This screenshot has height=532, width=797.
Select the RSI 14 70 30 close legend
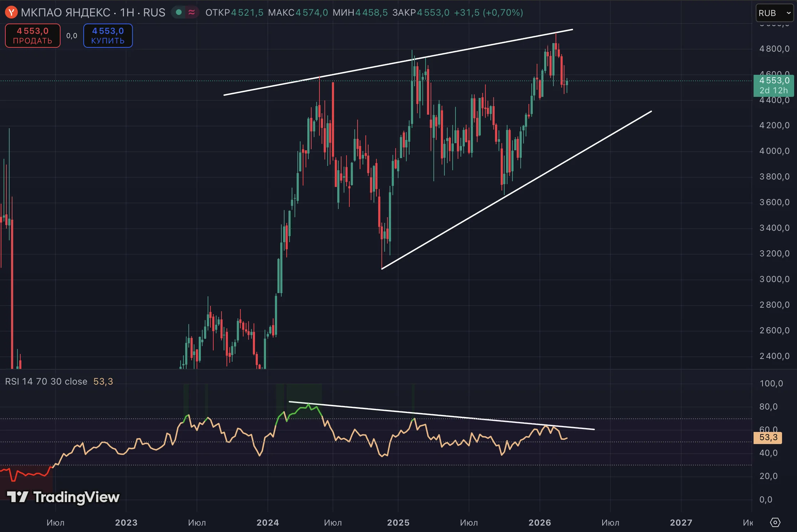pyautogui.click(x=46, y=381)
